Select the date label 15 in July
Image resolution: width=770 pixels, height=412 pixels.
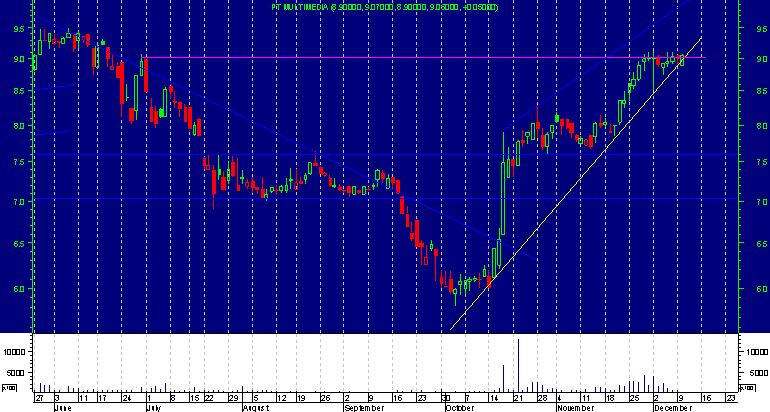tap(195, 398)
